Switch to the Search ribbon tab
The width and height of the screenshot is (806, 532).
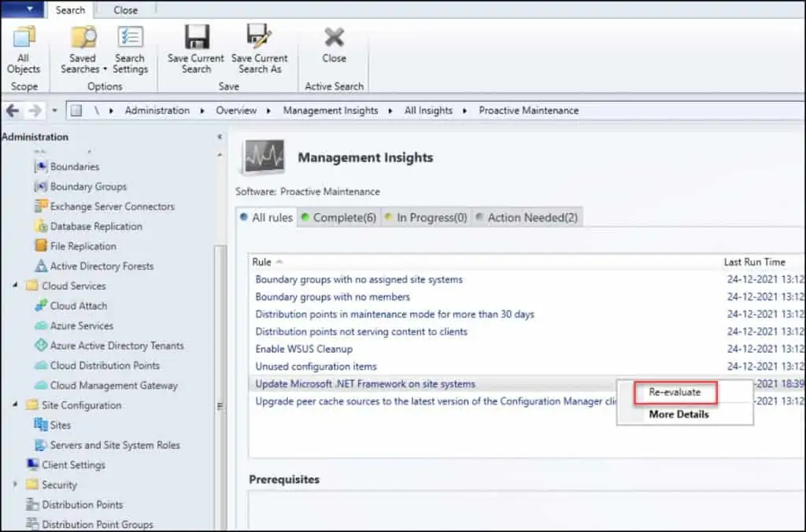pos(70,9)
